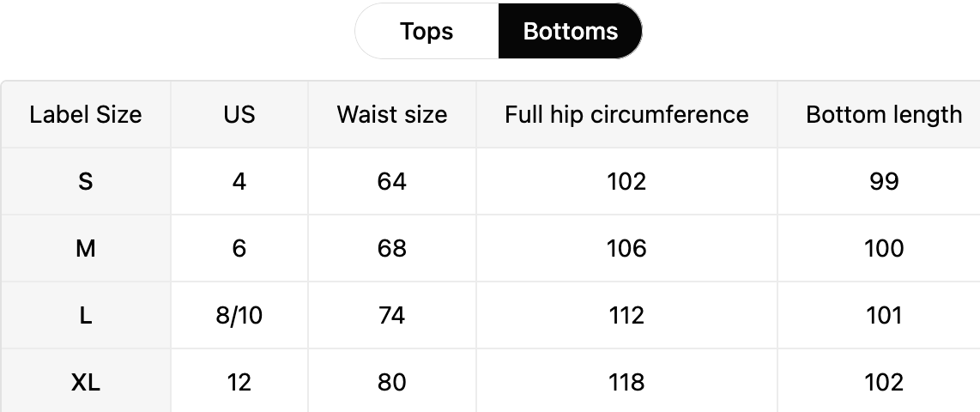Select the M label size row cell
This screenshot has width=980, height=412.
(x=86, y=249)
